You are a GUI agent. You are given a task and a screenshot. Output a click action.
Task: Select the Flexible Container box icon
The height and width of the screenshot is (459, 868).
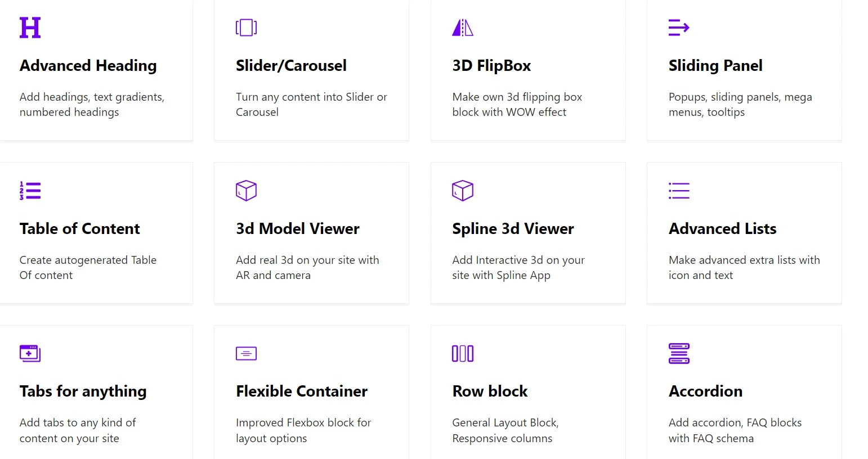(246, 353)
